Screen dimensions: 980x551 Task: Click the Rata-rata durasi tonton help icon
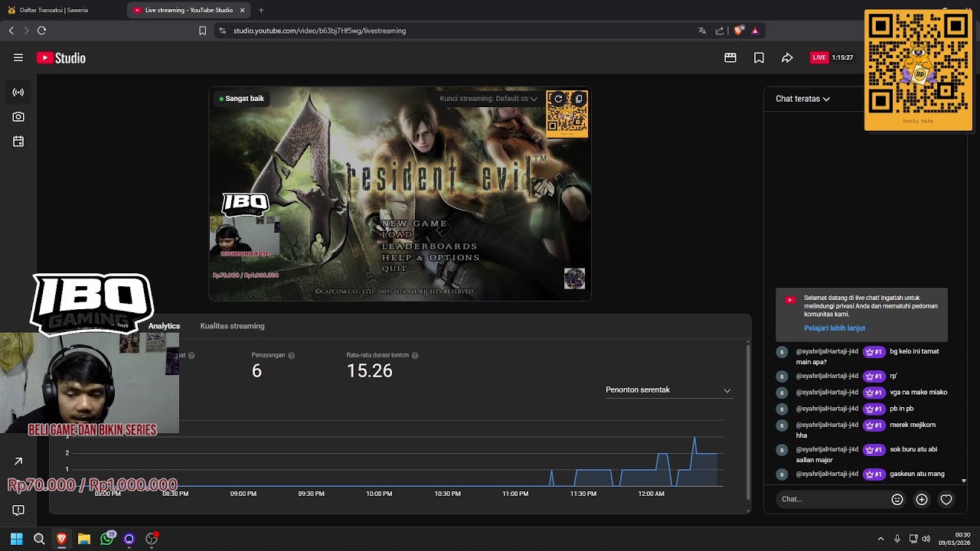pyautogui.click(x=415, y=356)
